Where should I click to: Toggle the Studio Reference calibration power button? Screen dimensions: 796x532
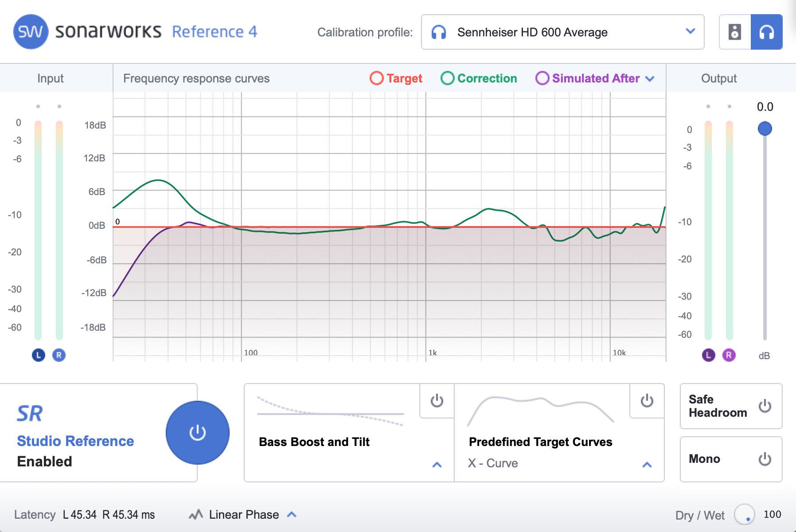tap(197, 433)
